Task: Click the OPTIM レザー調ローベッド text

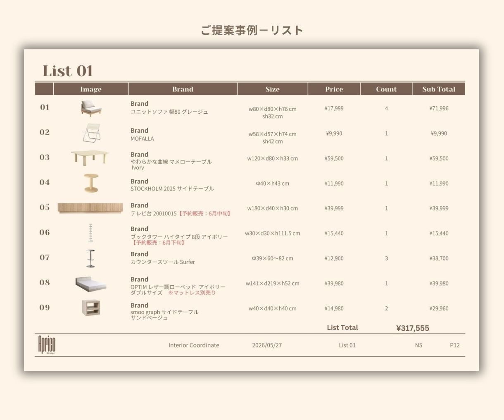Action: tap(178, 287)
